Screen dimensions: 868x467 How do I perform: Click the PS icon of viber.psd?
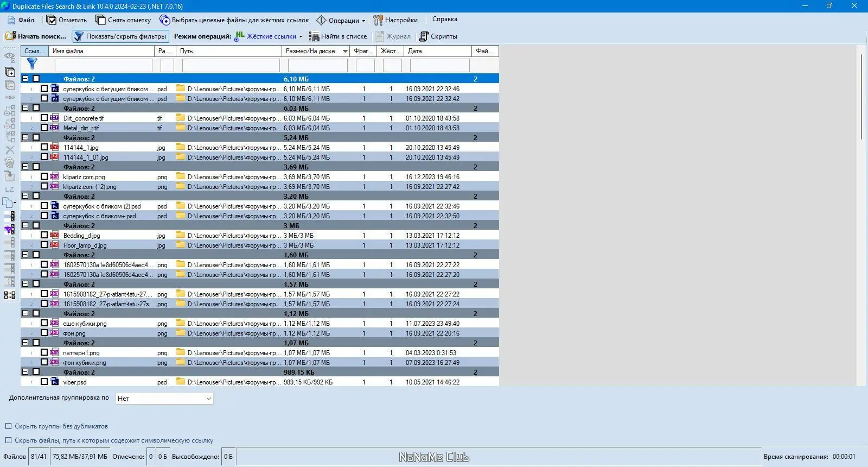coord(54,382)
